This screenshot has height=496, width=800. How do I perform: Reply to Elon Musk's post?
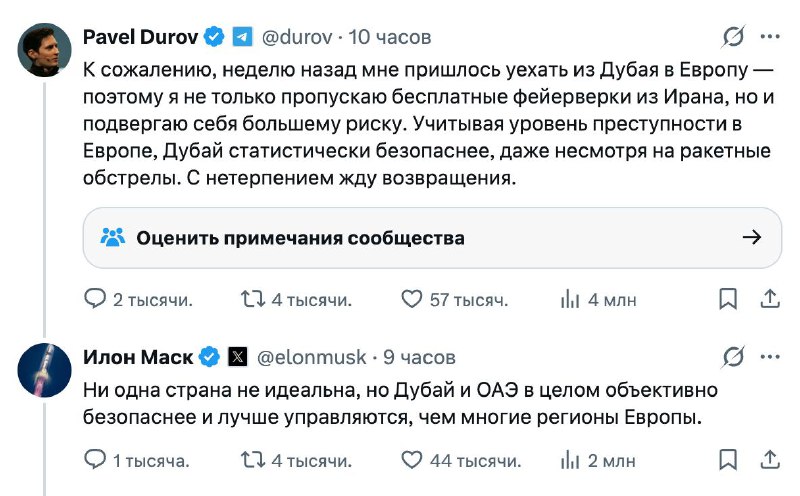coord(94,460)
